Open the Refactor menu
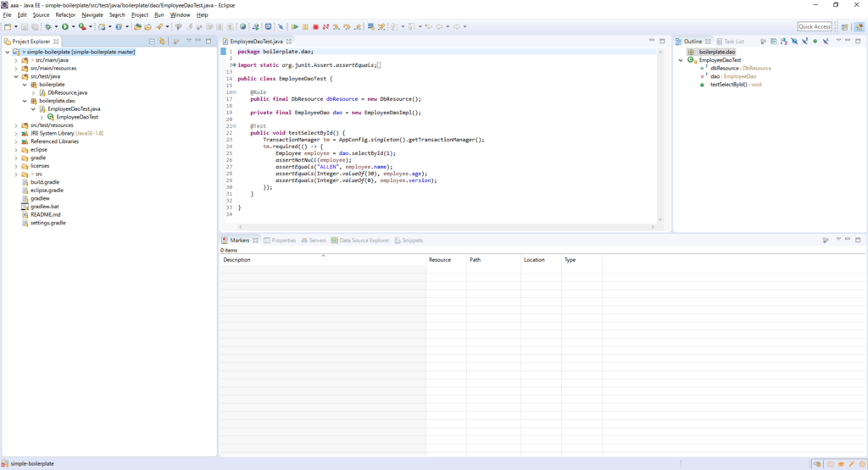This screenshot has height=470, width=868. pos(65,15)
